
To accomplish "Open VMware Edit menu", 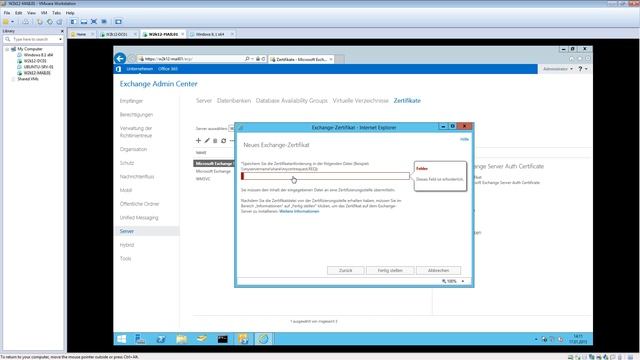I will [18, 13].
